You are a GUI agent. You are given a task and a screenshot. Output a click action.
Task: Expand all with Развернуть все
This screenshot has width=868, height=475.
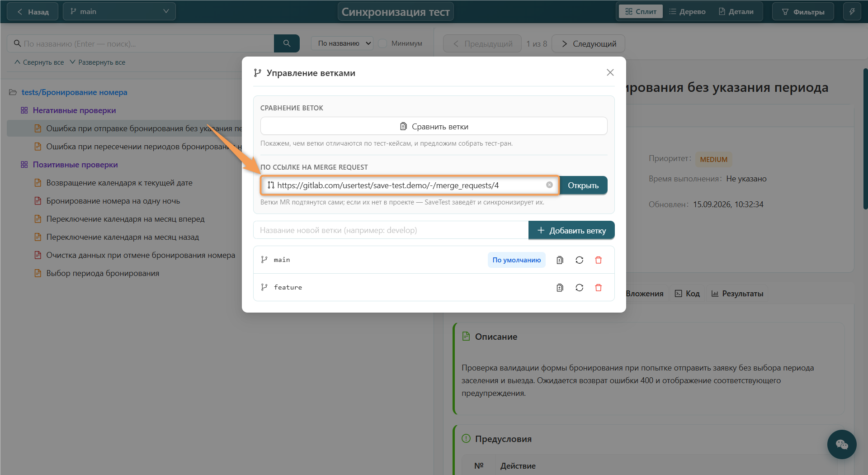[x=98, y=62]
